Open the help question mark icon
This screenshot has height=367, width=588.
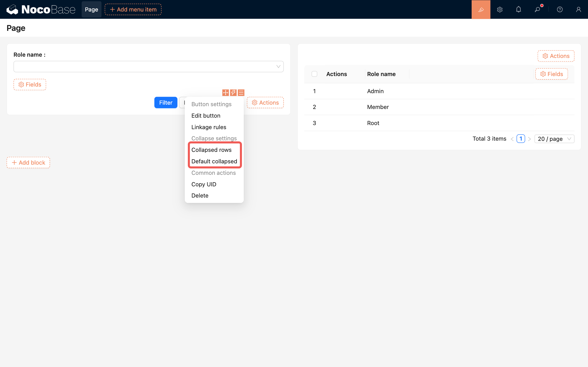click(x=560, y=9)
